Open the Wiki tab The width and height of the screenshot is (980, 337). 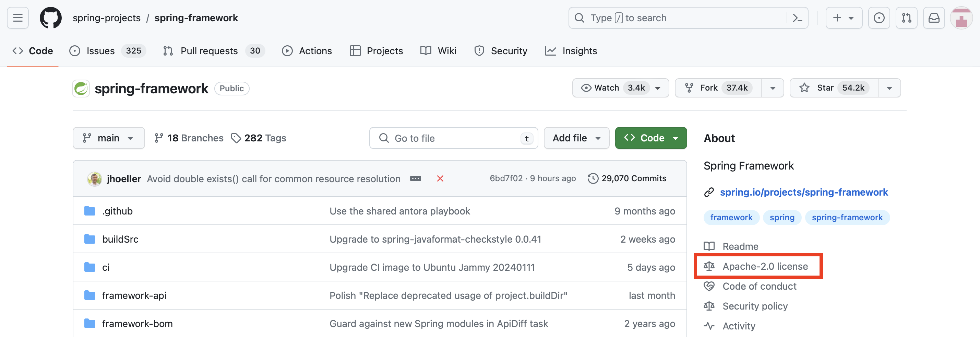click(438, 51)
